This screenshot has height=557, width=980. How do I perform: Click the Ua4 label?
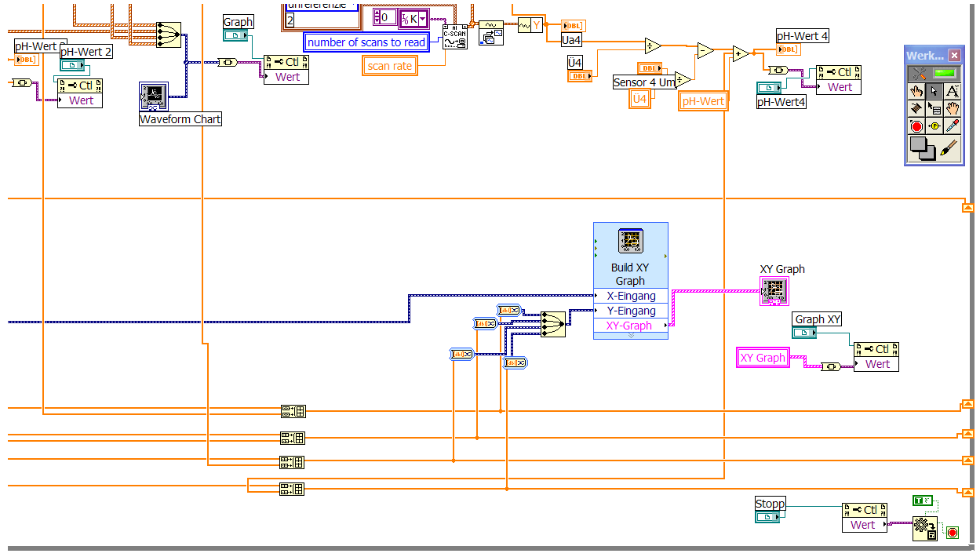pos(571,40)
